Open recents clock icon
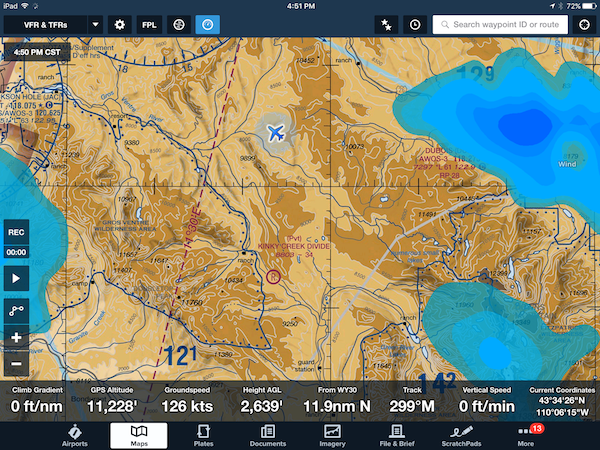 point(415,25)
